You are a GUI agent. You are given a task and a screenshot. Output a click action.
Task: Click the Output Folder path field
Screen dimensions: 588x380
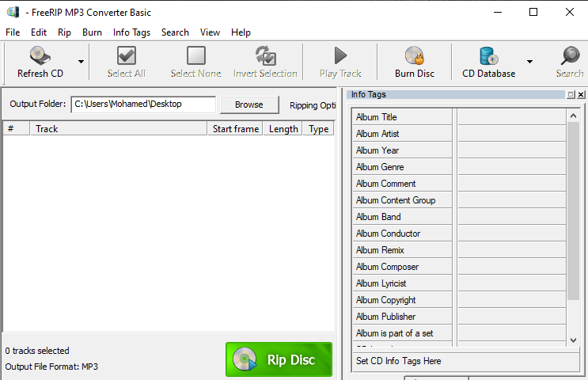click(x=143, y=104)
